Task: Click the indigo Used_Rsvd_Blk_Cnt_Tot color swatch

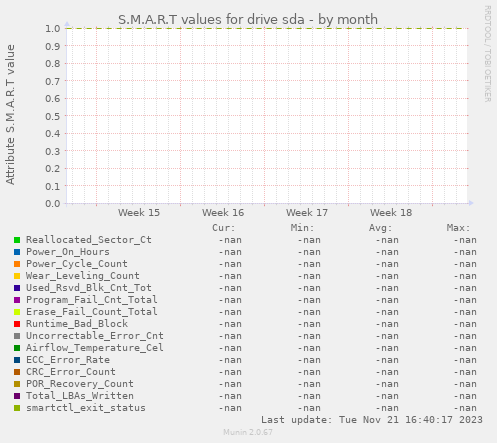Action: click(17, 288)
